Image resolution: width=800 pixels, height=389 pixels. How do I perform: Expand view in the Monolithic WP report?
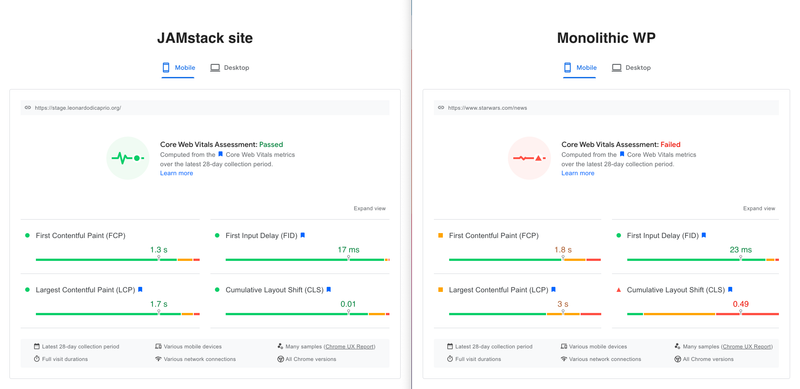759,208
